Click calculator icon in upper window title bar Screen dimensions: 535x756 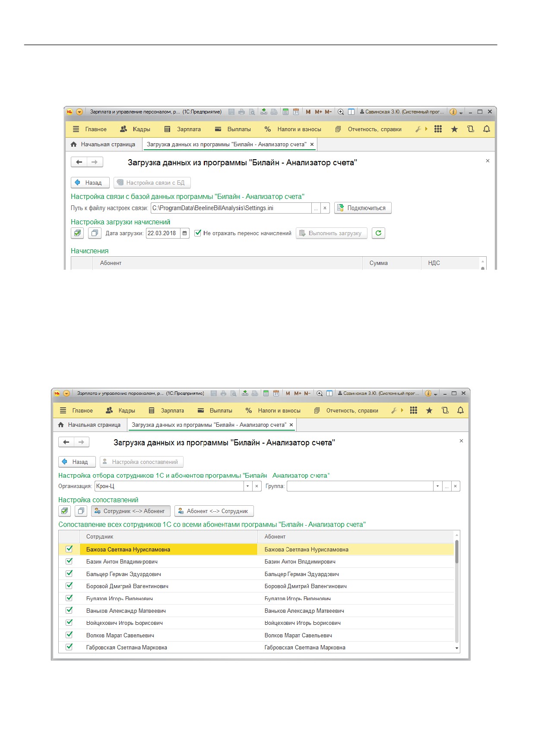coord(285,112)
